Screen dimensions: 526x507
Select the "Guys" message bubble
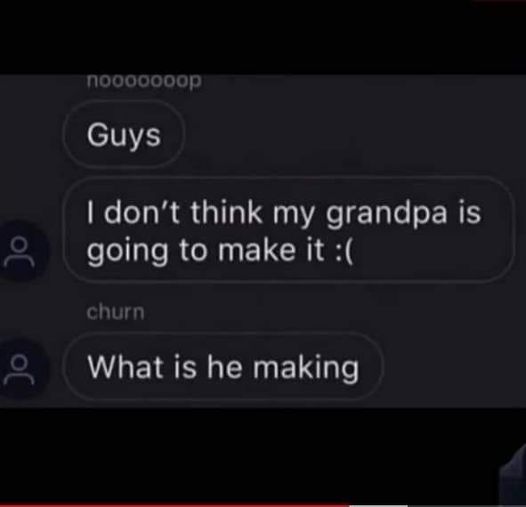[124, 135]
